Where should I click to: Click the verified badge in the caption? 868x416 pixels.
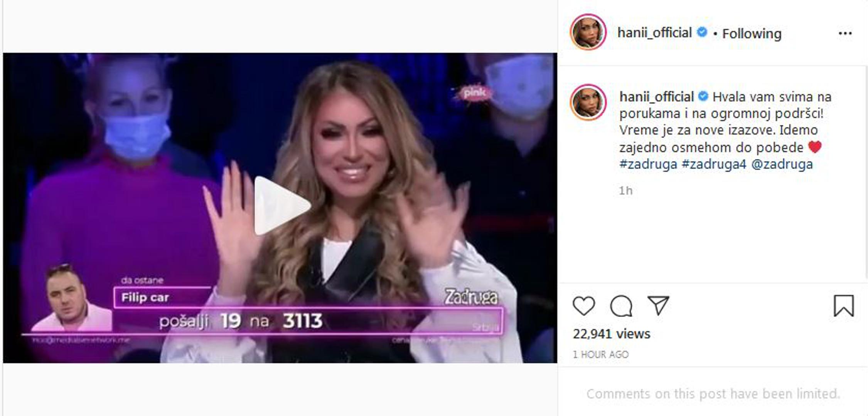(x=703, y=96)
